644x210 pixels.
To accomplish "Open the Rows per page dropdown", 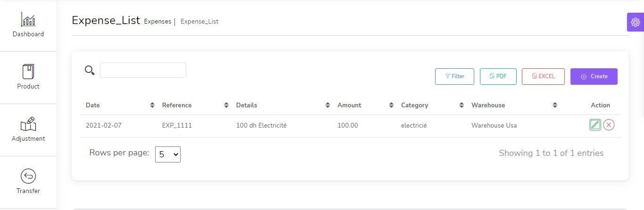I will coord(168,154).
